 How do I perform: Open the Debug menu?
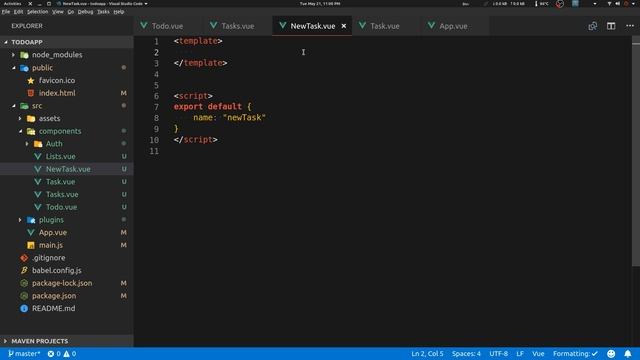tap(85, 12)
